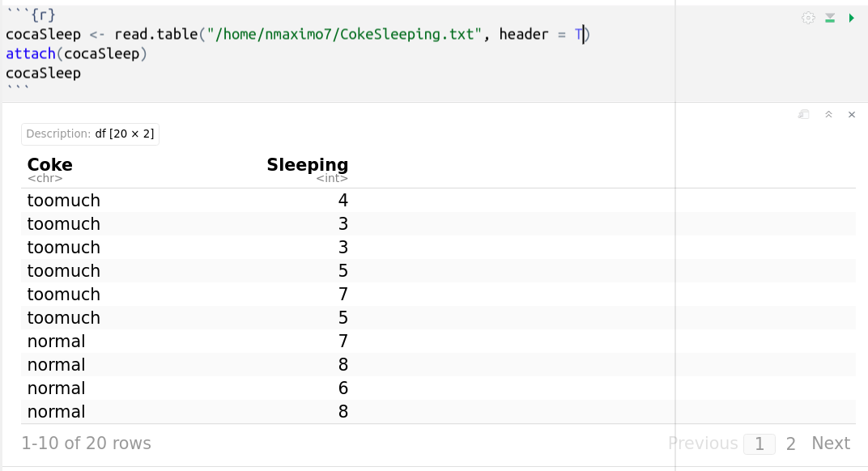Show the data frame output in a new window
The width and height of the screenshot is (868, 471).
[x=802, y=114]
